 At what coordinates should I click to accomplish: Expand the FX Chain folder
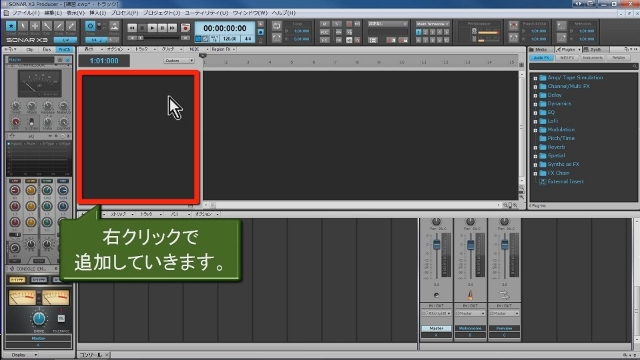click(535, 173)
